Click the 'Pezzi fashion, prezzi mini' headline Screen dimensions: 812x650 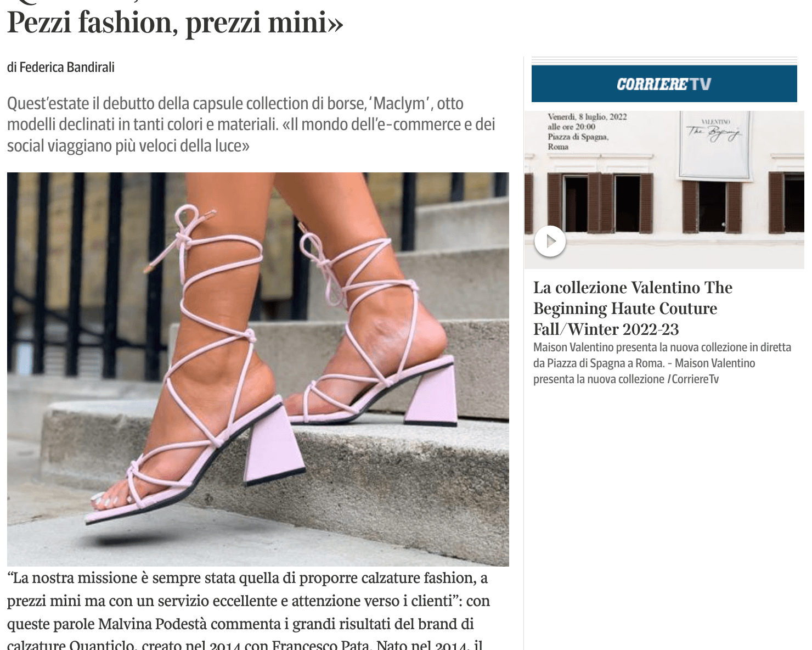tap(175, 23)
